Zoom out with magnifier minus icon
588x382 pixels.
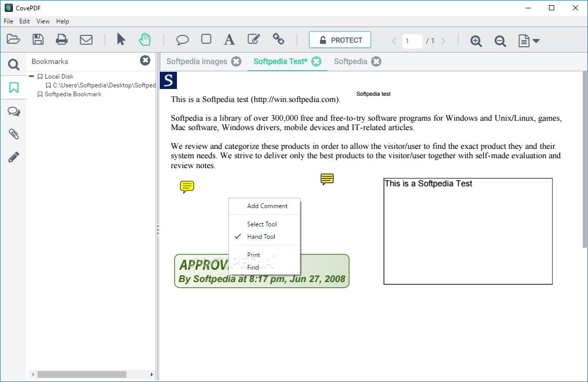pyautogui.click(x=500, y=41)
